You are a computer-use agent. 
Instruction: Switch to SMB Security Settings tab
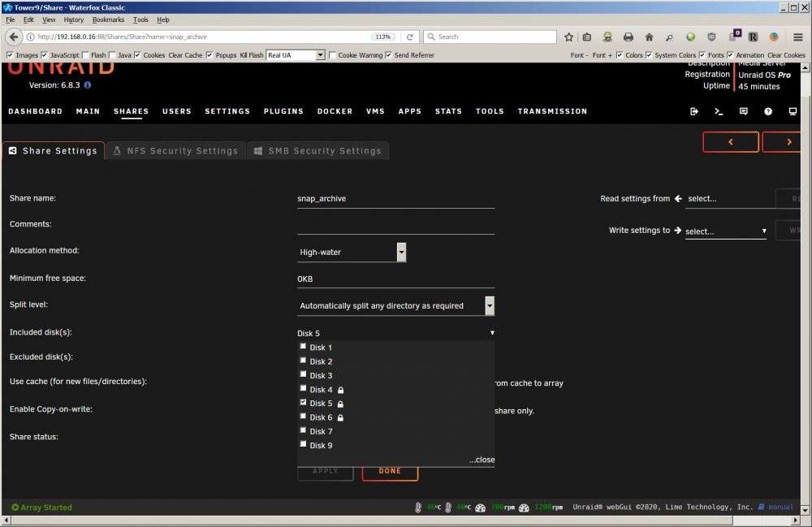[318, 151]
